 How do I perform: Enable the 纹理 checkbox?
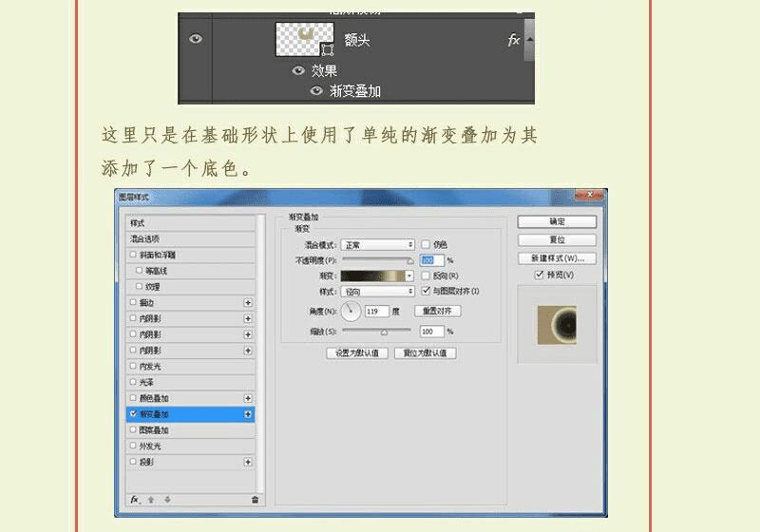pos(139,286)
